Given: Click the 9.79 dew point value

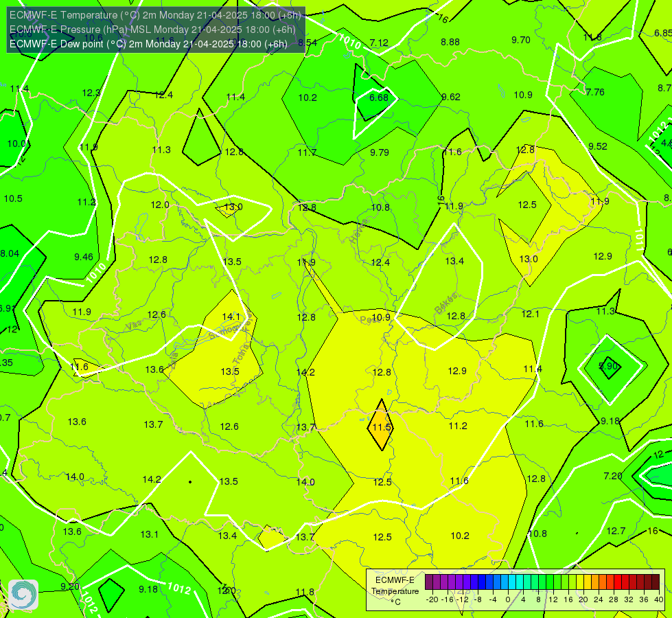Looking at the screenshot, I should (380, 152).
